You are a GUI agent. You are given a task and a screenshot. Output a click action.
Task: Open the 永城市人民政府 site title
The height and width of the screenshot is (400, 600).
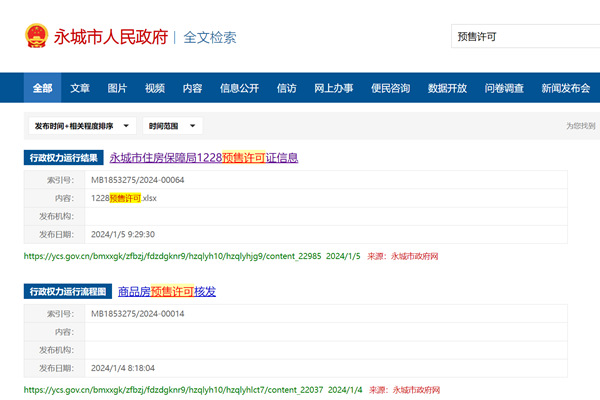click(x=111, y=37)
